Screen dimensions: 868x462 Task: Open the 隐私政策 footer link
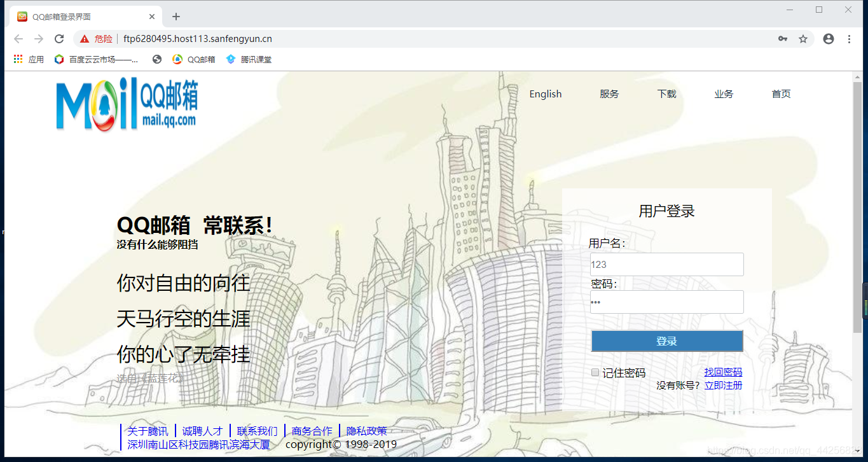tap(366, 431)
